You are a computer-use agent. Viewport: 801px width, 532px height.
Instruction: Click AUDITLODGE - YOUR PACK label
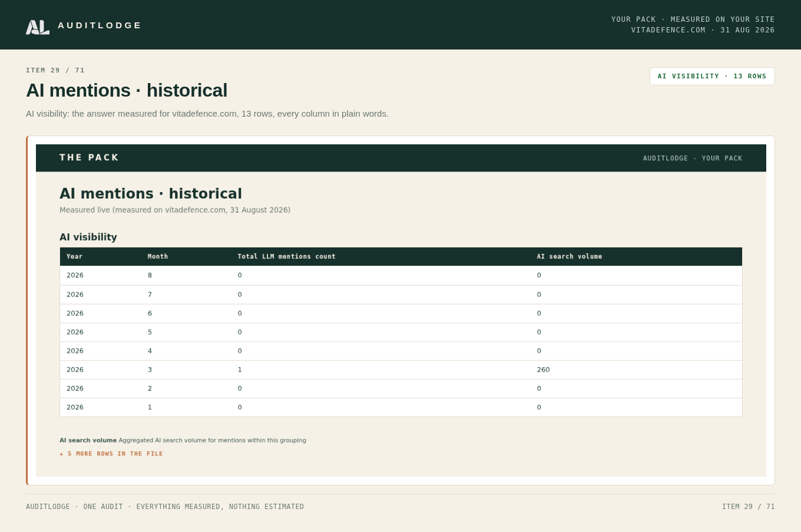693,158
